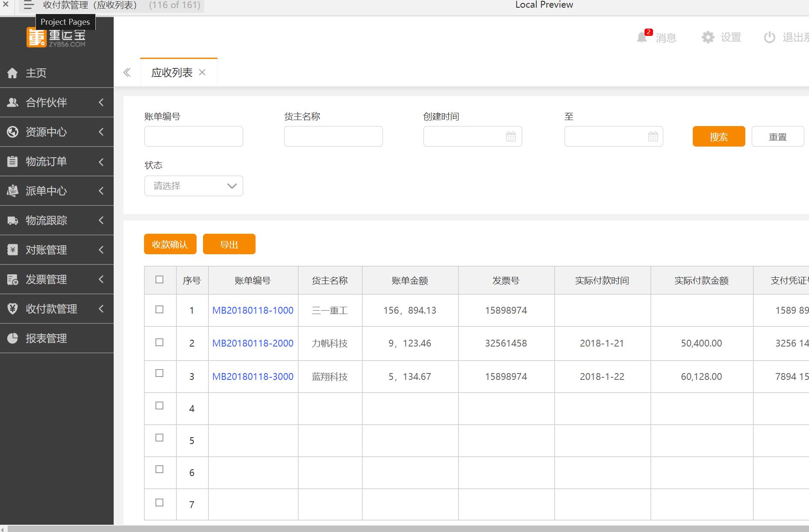Click the power icon to log out
This screenshot has height=532, width=809.
tap(769, 37)
